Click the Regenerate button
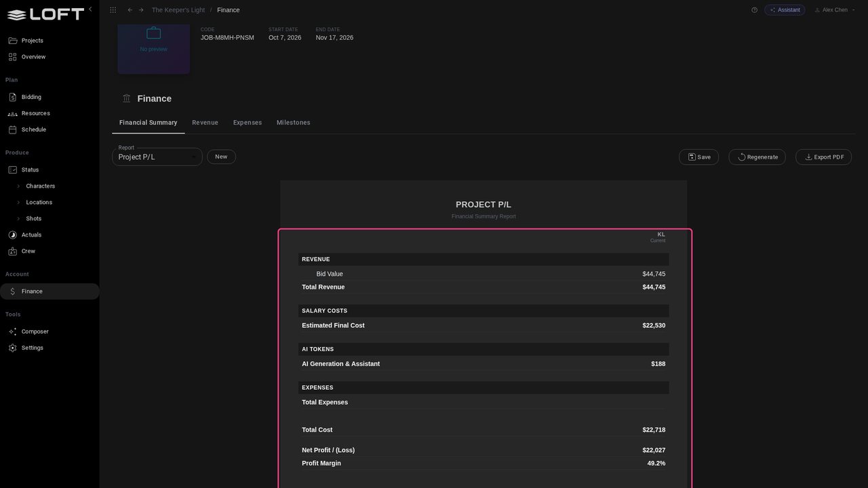This screenshot has height=488, width=868. (757, 157)
